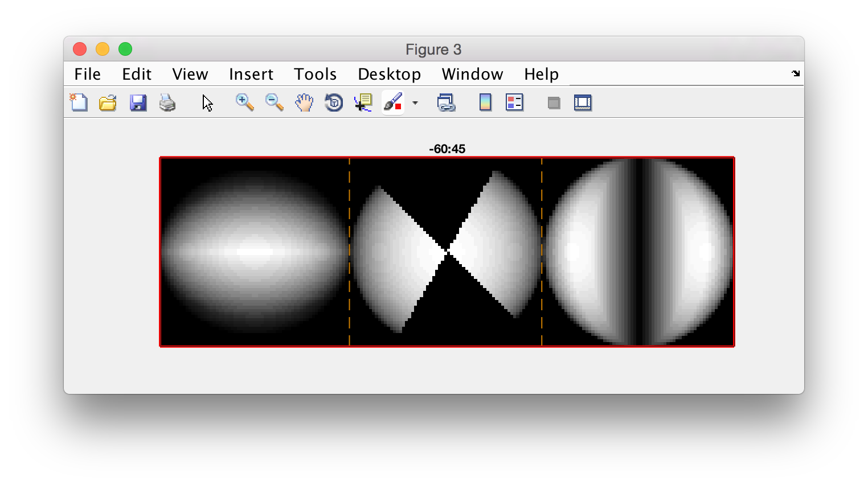Toggle the Brush/Select Data tool
This screenshot has width=868, height=485.
393,102
